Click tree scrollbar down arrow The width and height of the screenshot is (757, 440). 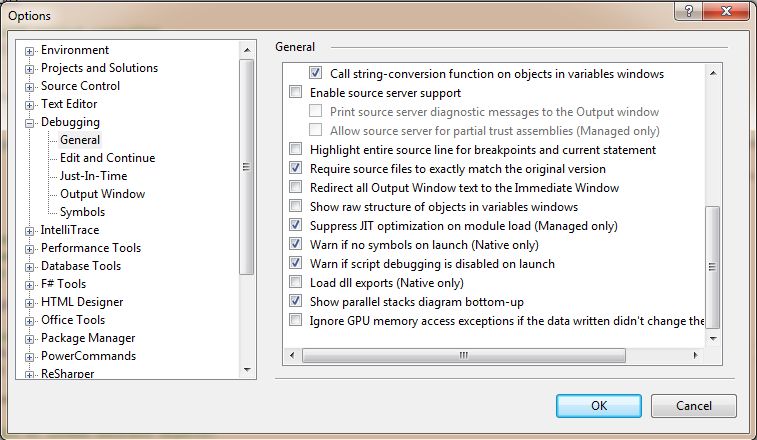tap(247, 370)
